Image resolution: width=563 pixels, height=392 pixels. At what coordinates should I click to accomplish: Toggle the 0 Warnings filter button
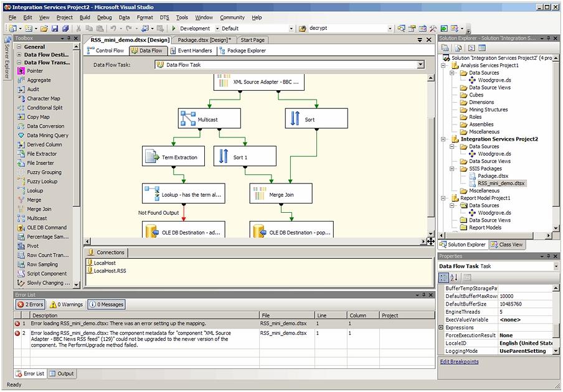tap(66, 304)
